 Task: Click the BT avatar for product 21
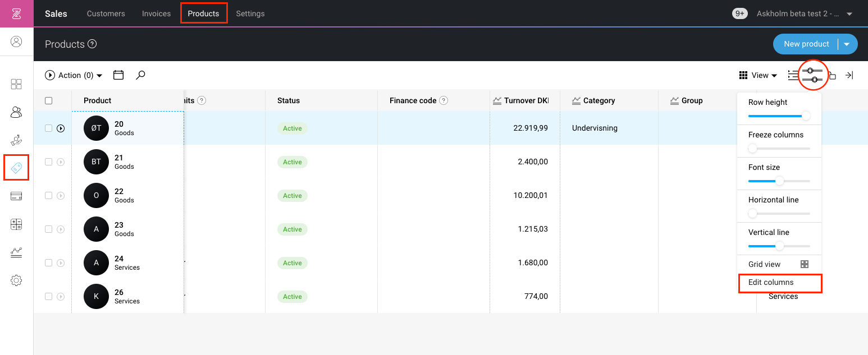point(96,162)
